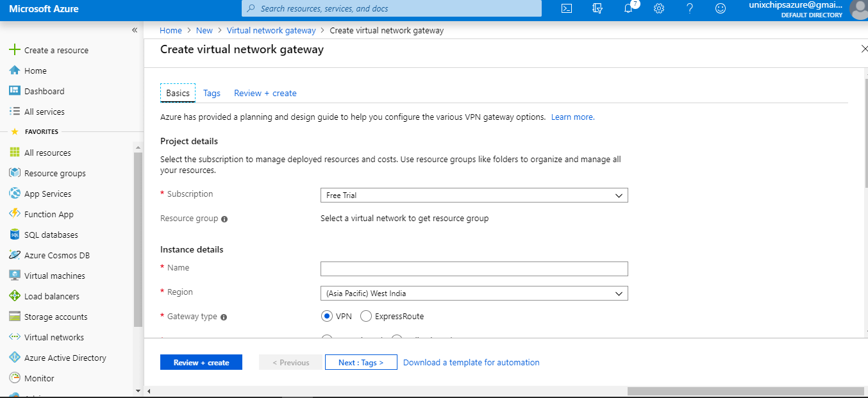
Task: Open Storage accounts in sidebar
Action: [x=56, y=317]
